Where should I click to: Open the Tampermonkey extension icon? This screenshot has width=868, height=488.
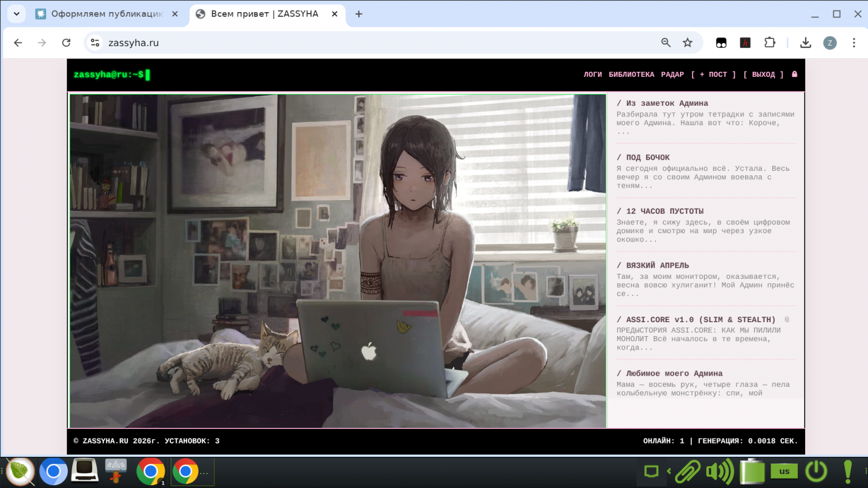tap(721, 43)
